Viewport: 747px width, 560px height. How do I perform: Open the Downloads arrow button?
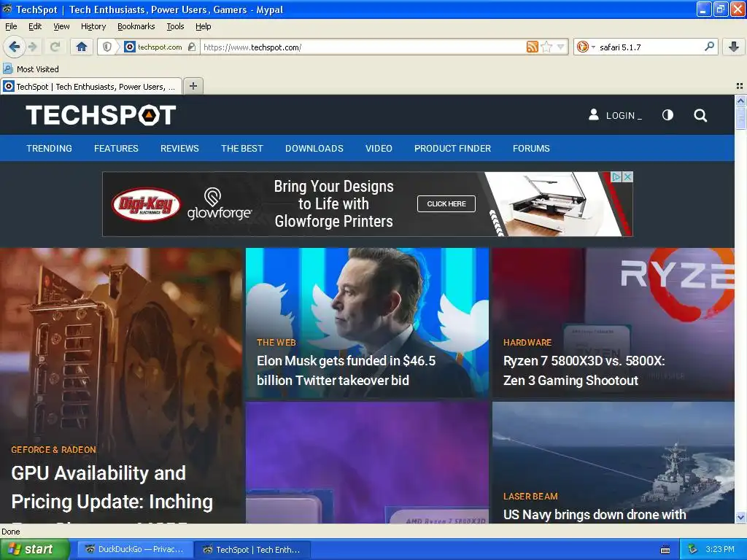(734, 47)
